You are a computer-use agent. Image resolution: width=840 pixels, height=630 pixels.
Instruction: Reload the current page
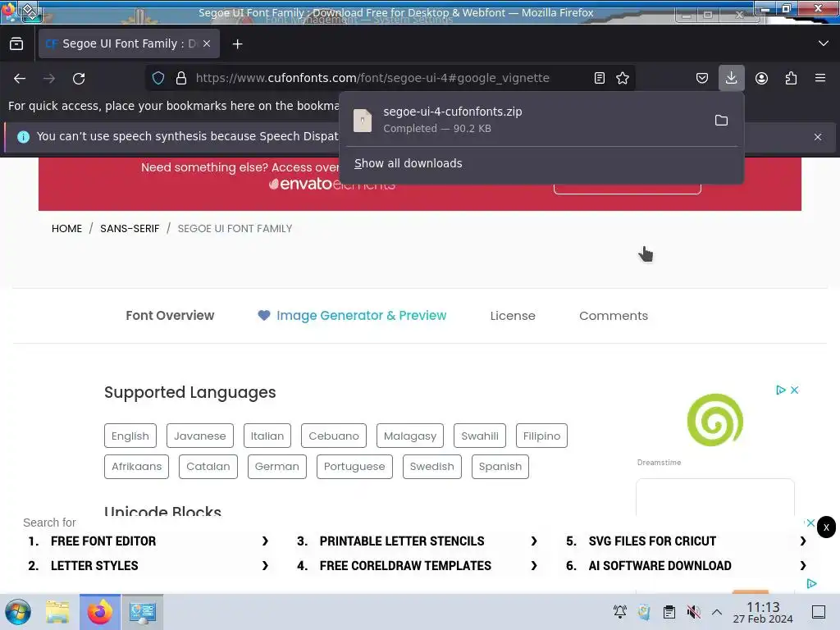coord(79,78)
